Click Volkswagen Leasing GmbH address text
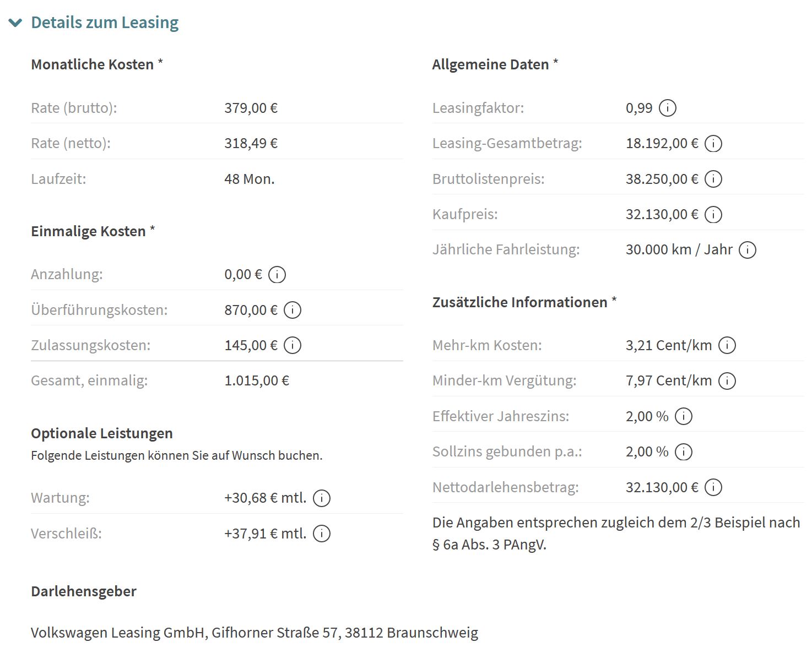Screen dimensions: 812x653 pyautogui.click(x=254, y=633)
